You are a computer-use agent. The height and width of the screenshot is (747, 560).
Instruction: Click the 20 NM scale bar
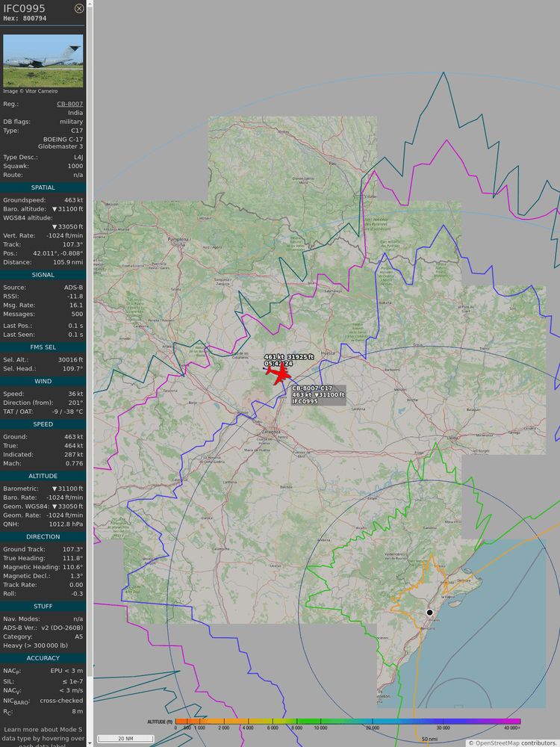click(x=125, y=739)
